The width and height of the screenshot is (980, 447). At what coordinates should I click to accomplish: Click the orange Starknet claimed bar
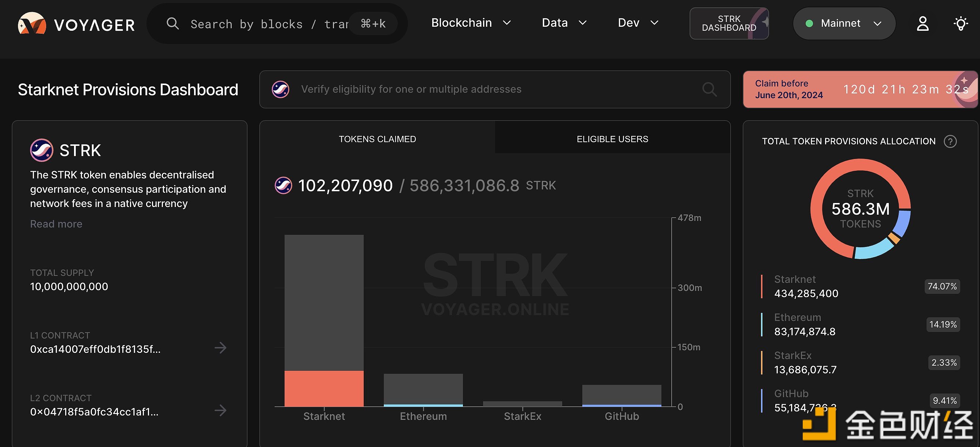click(x=324, y=388)
